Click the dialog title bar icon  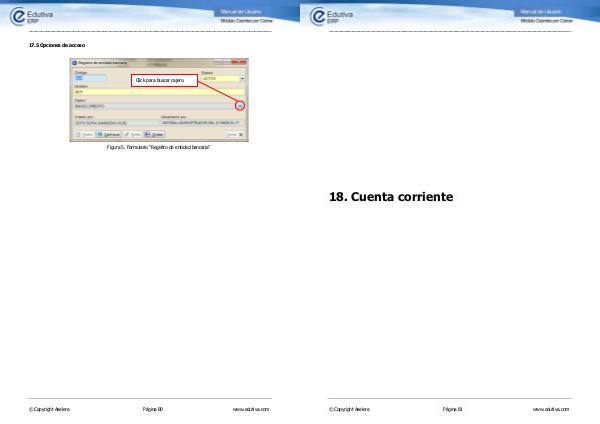(74, 62)
